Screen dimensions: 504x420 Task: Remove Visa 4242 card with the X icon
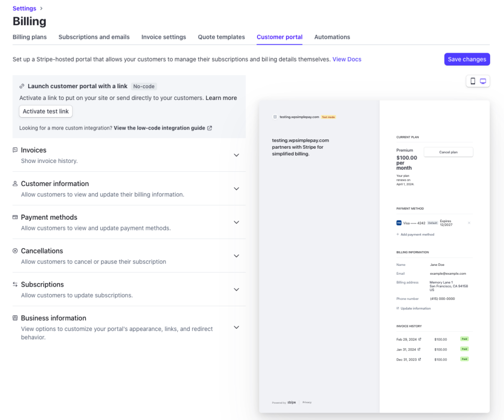click(x=469, y=223)
